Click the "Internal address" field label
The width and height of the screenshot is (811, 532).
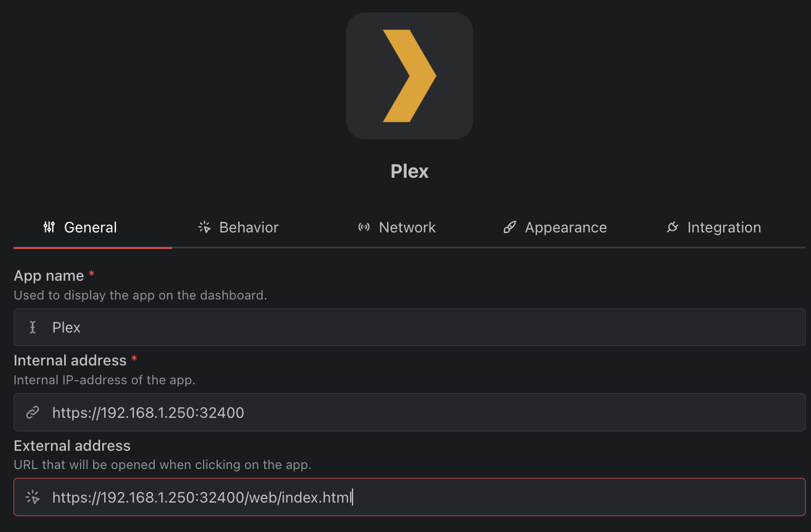pos(70,360)
